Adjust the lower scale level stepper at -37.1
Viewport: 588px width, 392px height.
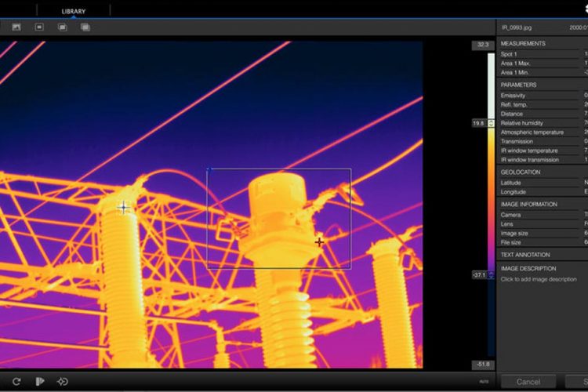pyautogui.click(x=492, y=275)
